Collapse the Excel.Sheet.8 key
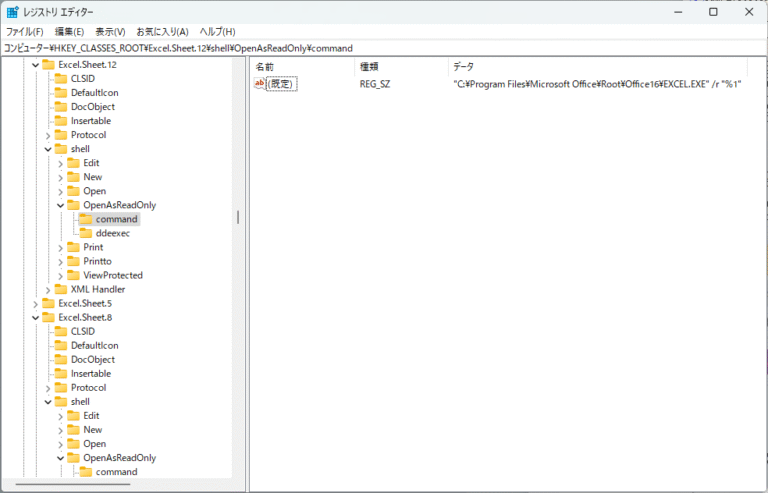This screenshot has height=493, width=768. [35, 318]
